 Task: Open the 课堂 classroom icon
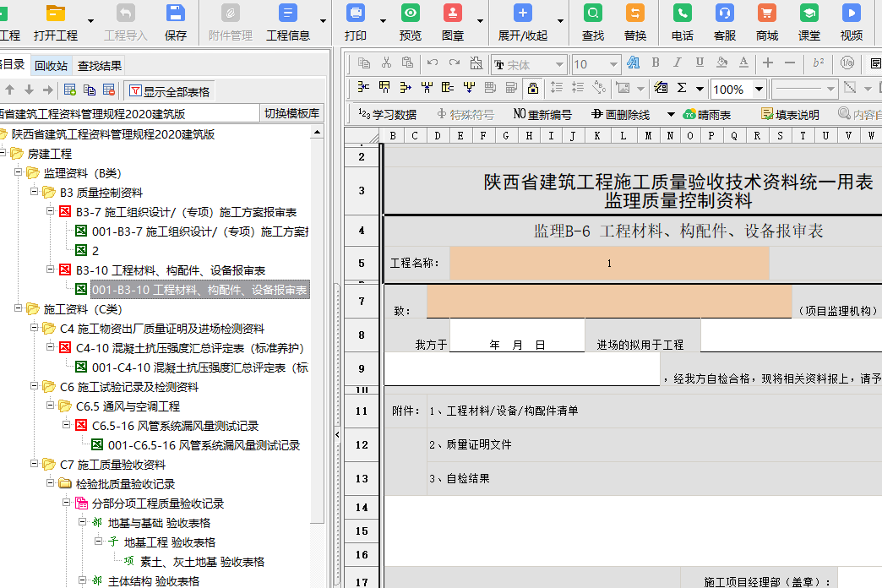click(808, 14)
